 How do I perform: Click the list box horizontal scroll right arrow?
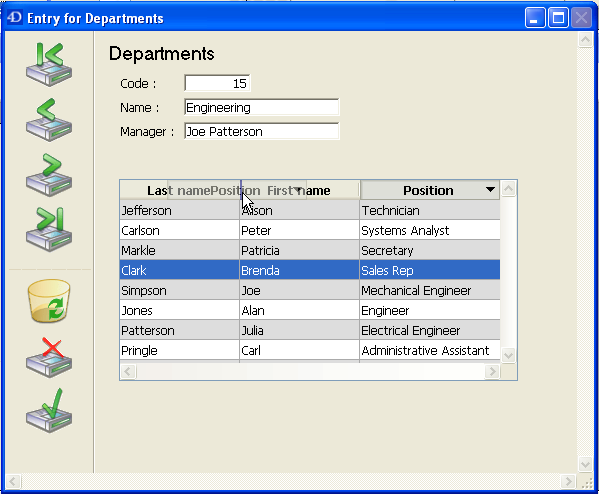pyautogui.click(x=492, y=371)
